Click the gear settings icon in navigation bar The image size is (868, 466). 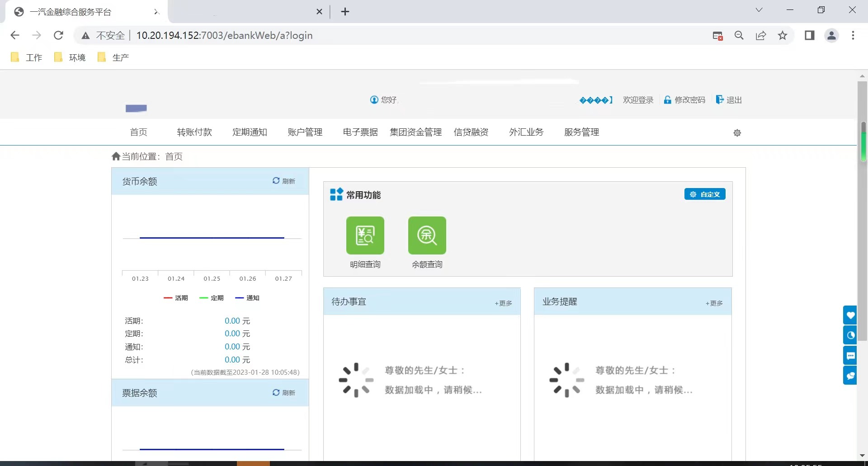pos(737,133)
